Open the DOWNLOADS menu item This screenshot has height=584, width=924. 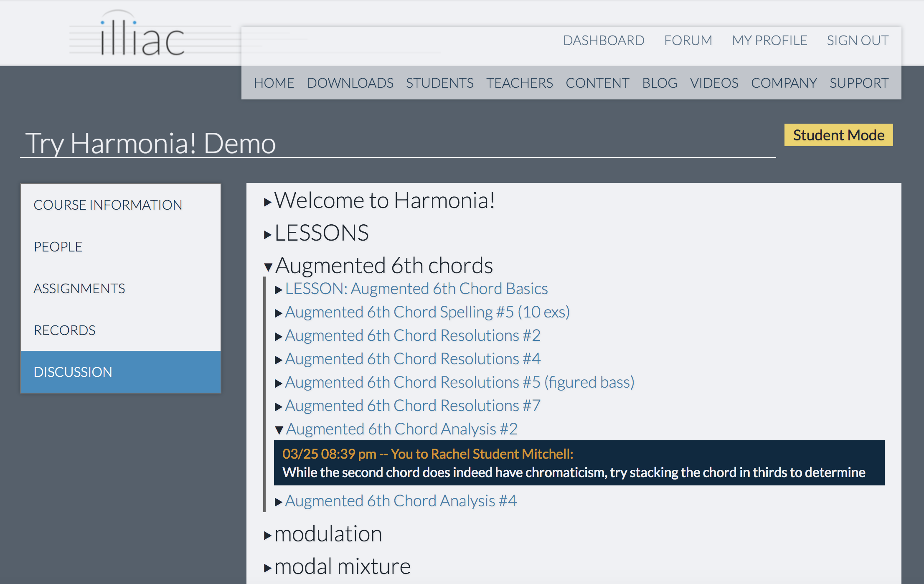350,83
